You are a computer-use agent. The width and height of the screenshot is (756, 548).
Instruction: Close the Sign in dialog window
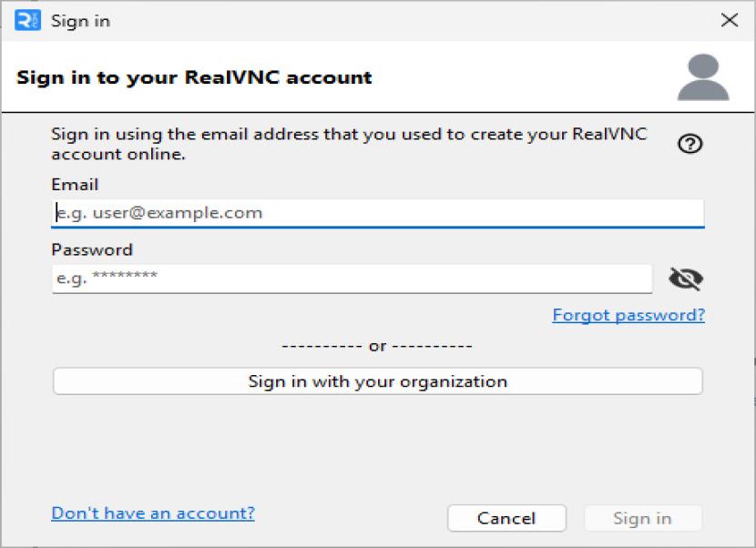tap(729, 20)
